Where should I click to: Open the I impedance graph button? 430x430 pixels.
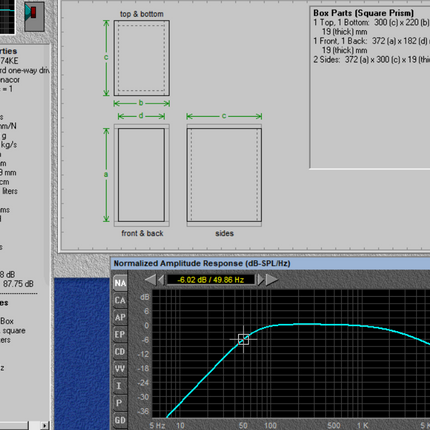click(120, 386)
